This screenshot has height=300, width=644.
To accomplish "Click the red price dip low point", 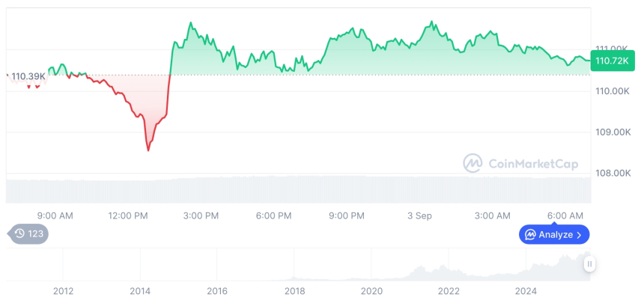I will point(148,150).
